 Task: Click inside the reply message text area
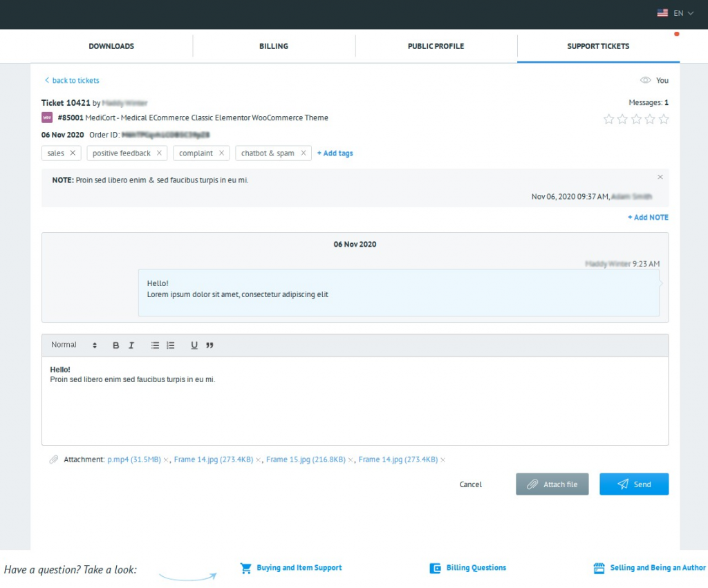354,408
